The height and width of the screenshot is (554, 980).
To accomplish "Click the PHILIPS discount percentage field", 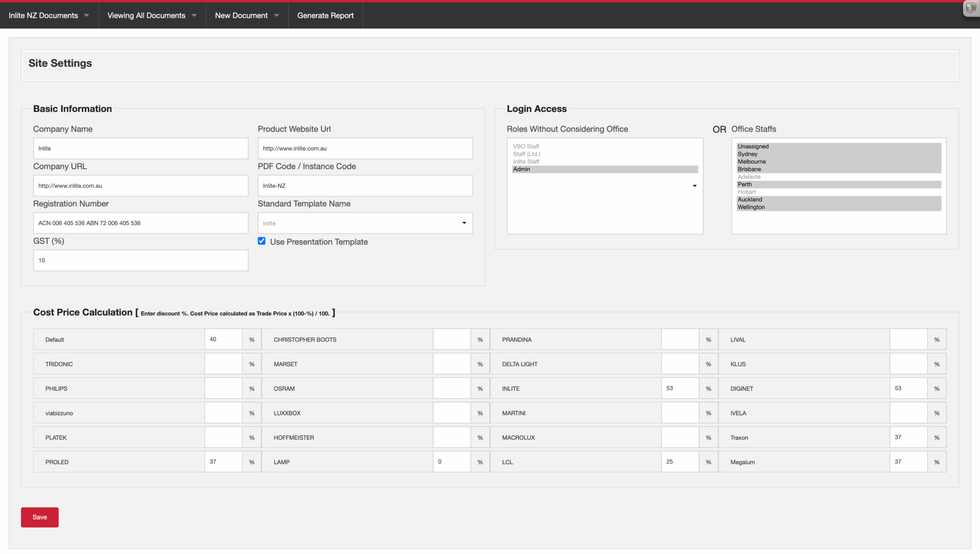I will 223,388.
